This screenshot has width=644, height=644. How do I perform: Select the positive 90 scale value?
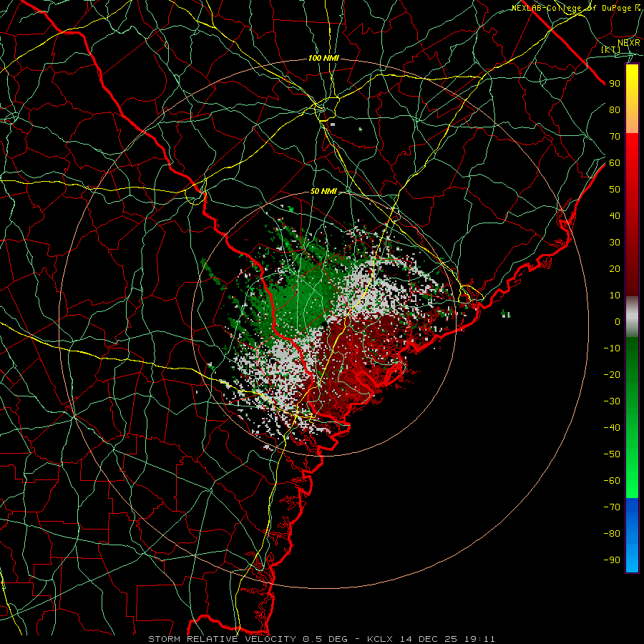tap(615, 84)
